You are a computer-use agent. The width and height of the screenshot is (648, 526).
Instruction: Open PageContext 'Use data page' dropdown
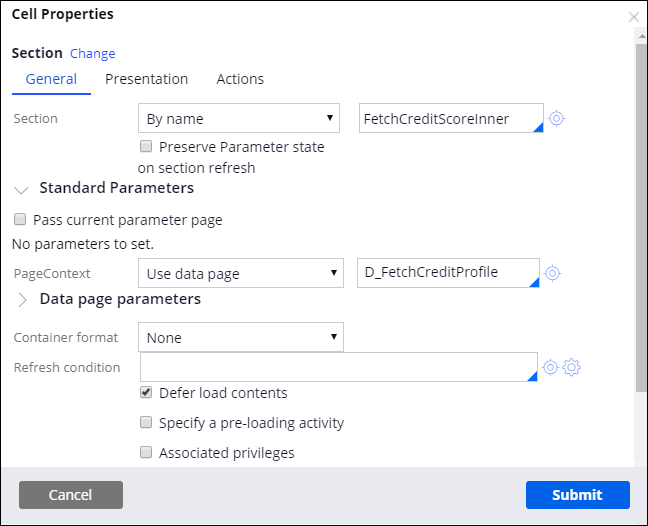pos(240,273)
